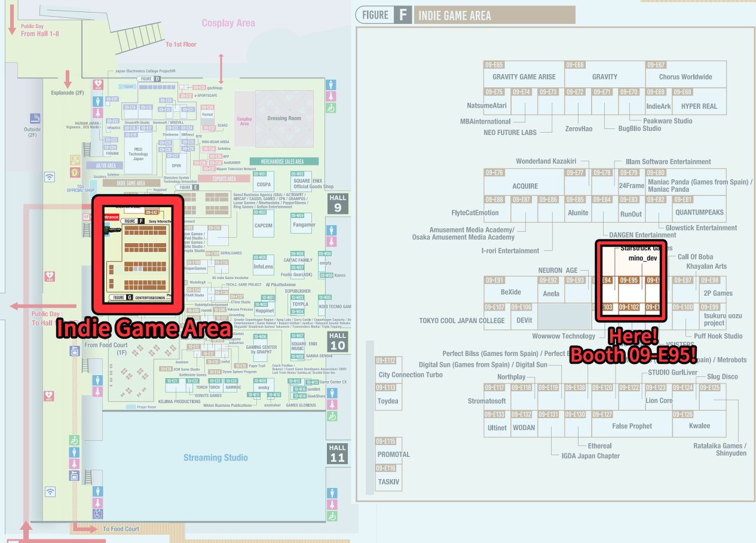Select the GRAVITY GAME ARISE booth
This screenshot has width=756, height=543.
tap(524, 77)
